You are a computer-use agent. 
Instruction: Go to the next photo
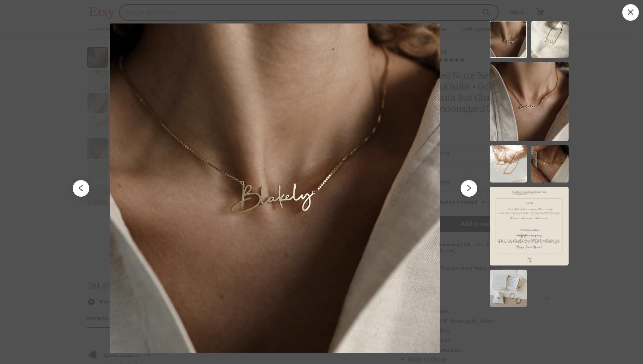(469, 188)
